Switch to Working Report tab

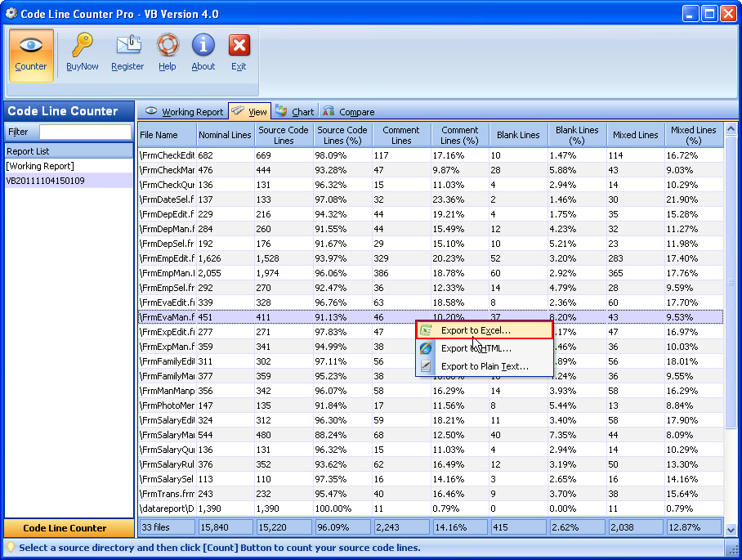[x=184, y=112]
